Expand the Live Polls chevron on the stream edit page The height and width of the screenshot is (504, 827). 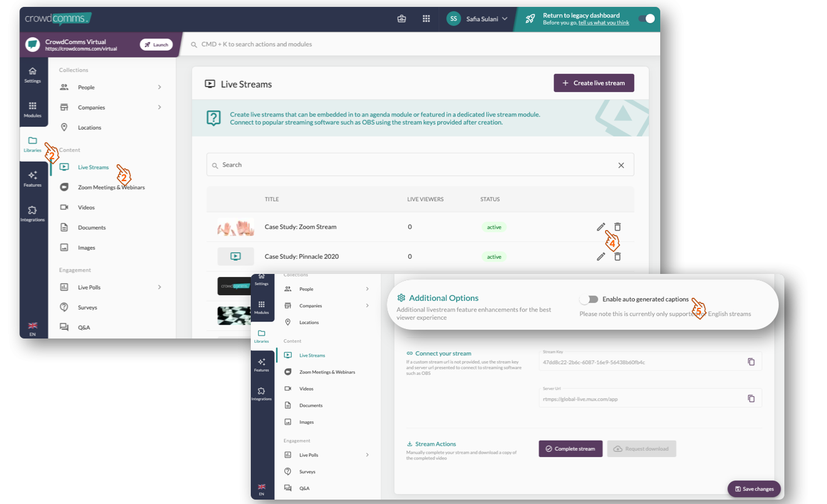click(367, 455)
